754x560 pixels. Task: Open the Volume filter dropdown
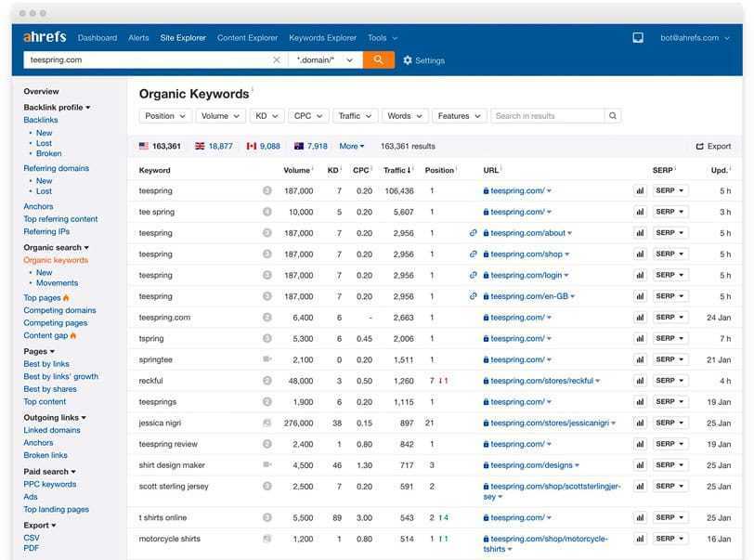220,116
